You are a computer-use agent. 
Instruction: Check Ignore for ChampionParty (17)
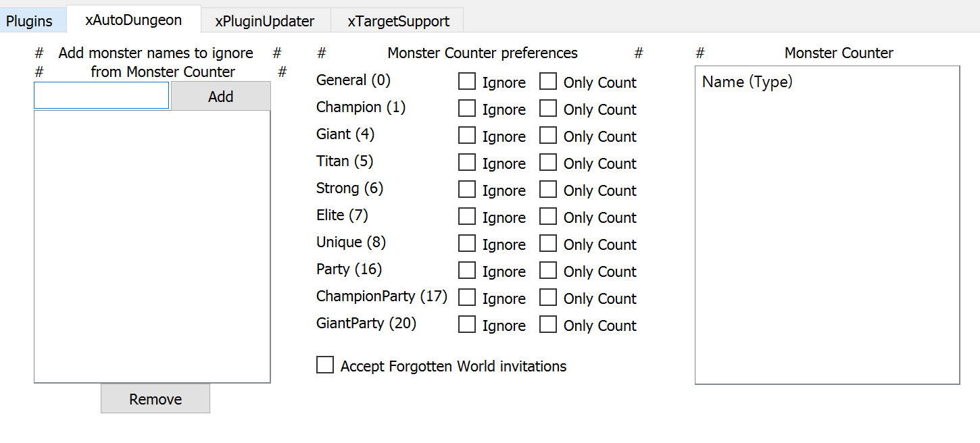(467, 298)
